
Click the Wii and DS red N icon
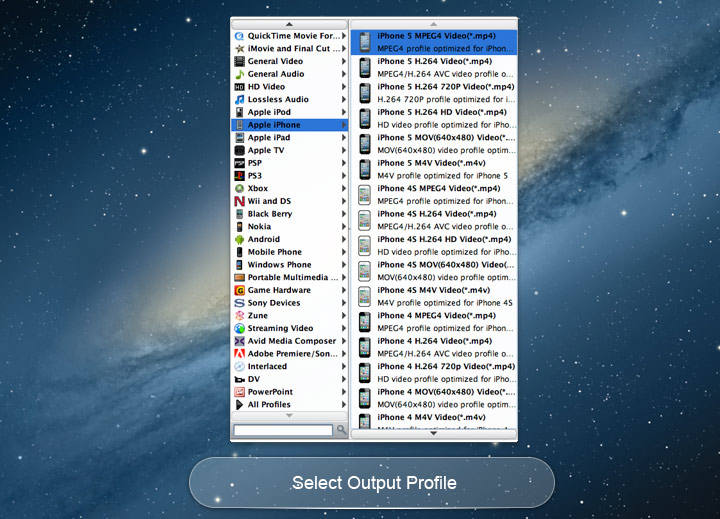click(x=239, y=201)
